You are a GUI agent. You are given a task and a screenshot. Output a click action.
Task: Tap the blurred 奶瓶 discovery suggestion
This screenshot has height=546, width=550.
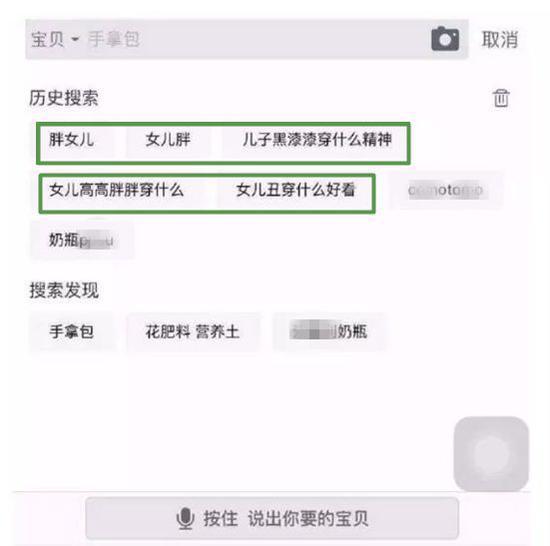[329, 331]
